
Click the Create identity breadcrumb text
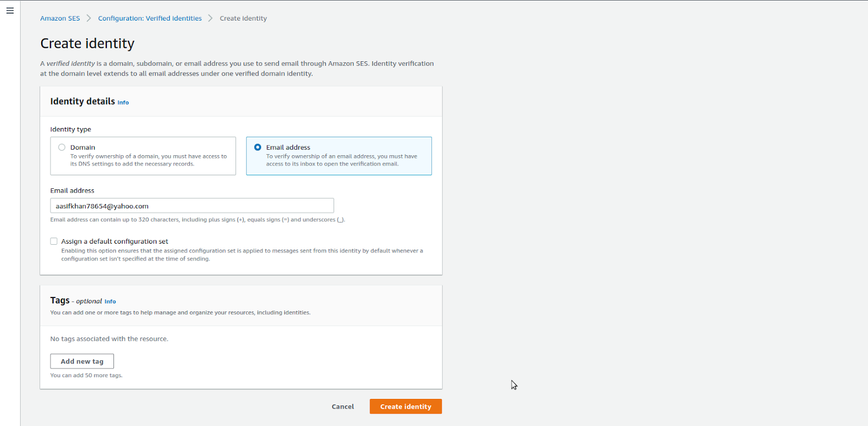pos(243,18)
